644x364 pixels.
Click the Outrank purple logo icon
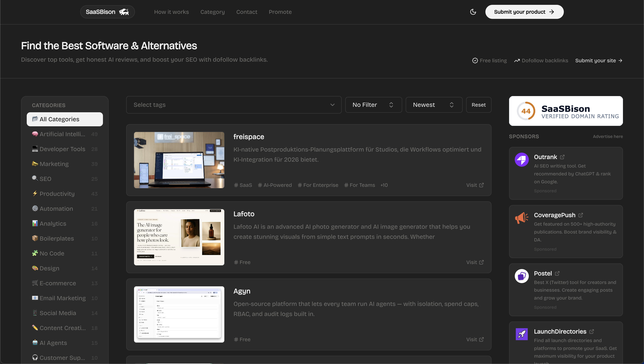click(x=522, y=159)
